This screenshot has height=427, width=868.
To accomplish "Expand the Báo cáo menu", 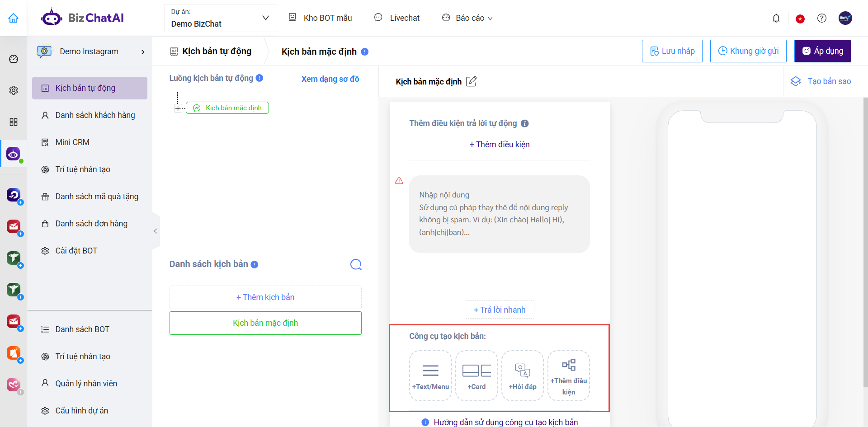I will [467, 18].
